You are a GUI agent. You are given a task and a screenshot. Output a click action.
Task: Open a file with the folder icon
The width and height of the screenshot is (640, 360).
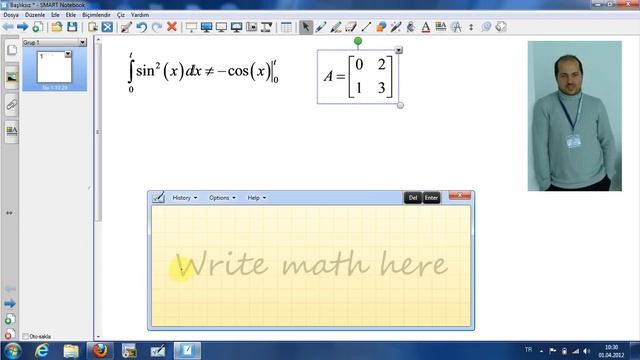(57, 27)
